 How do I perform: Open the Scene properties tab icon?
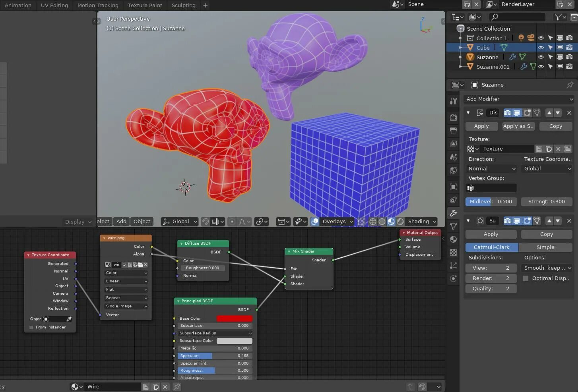tap(453, 157)
